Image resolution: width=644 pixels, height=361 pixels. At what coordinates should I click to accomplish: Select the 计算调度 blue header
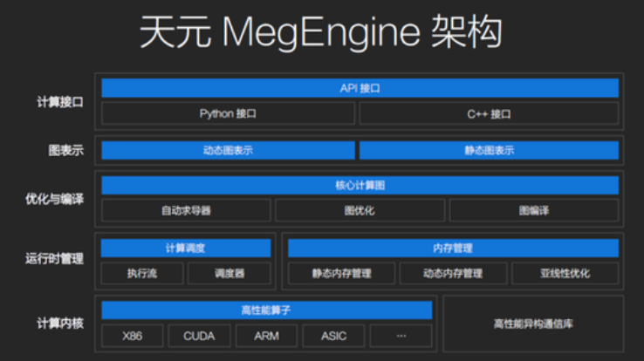coord(186,249)
